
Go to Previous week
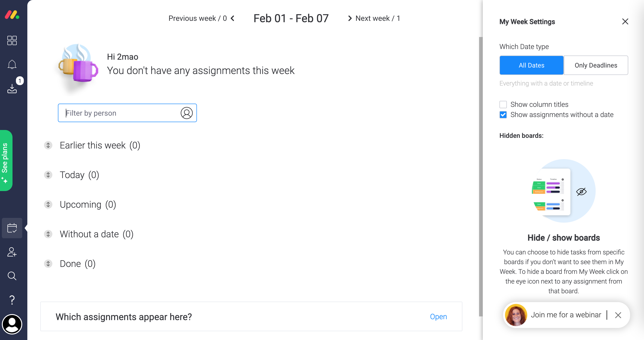coord(201,18)
